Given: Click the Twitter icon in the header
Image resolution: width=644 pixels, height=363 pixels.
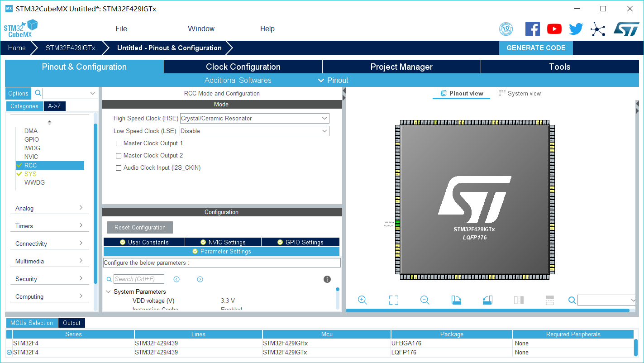Looking at the screenshot, I should pos(576,29).
